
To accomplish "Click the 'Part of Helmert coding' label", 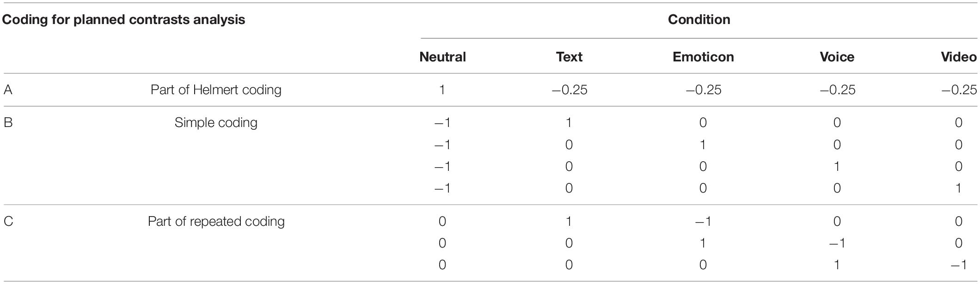I will [216, 90].
